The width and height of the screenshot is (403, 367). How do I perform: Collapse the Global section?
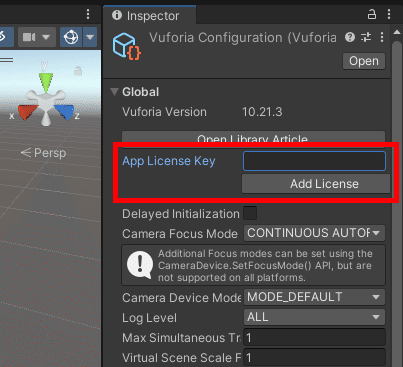[114, 91]
